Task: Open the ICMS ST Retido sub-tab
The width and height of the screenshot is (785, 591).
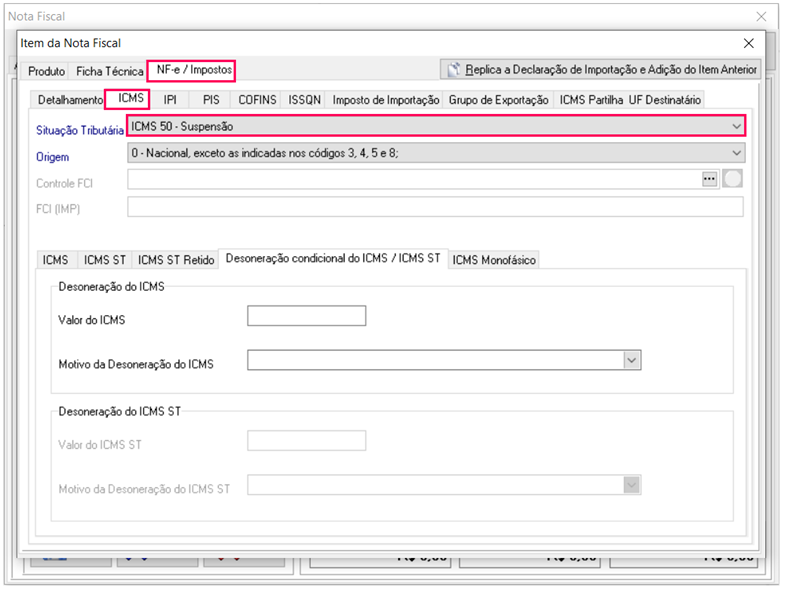Action: 176,260
